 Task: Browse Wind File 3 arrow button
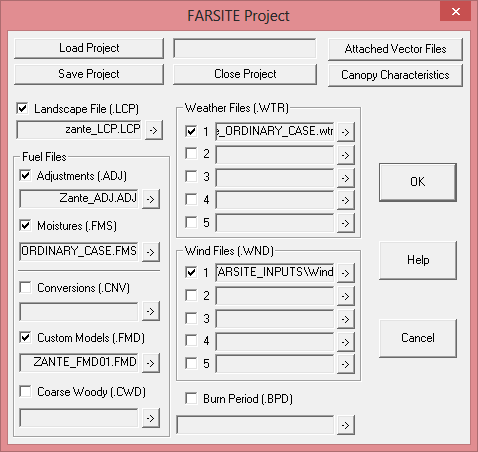click(346, 319)
